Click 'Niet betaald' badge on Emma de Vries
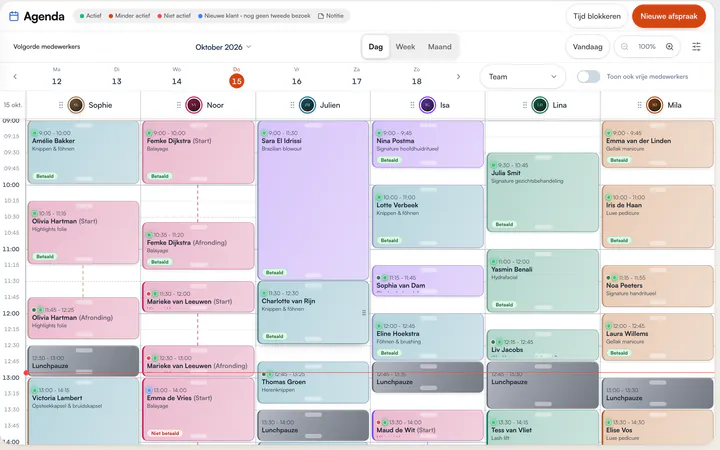720x450 pixels. (x=165, y=433)
